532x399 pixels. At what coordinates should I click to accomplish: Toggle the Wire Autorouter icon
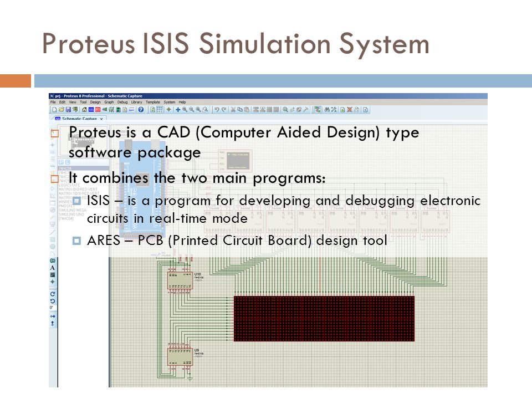pyautogui.click(x=318, y=110)
